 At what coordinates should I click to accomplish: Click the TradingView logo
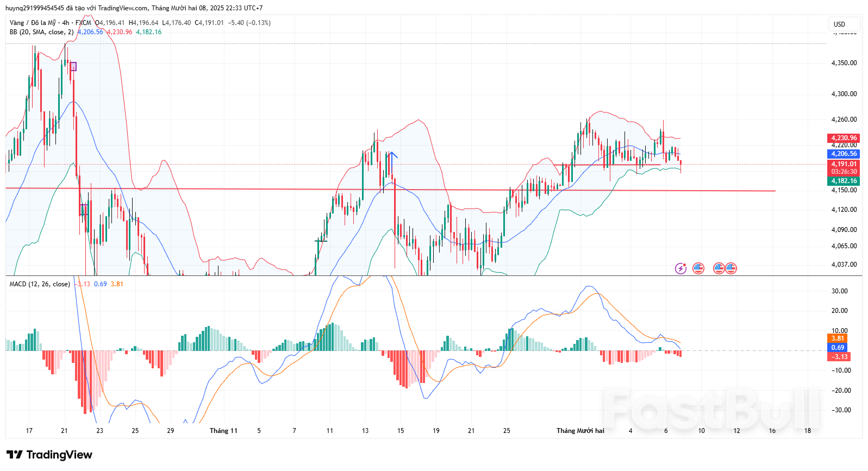(49, 455)
